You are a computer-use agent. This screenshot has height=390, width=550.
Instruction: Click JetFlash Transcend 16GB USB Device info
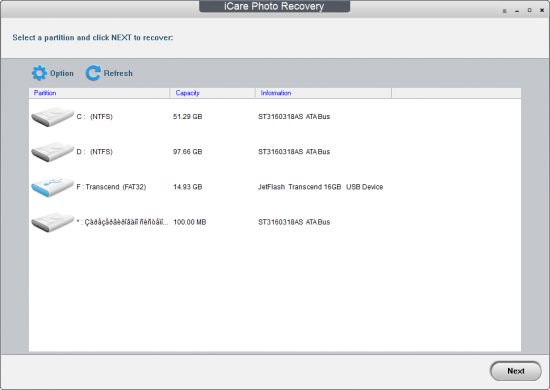click(x=321, y=187)
